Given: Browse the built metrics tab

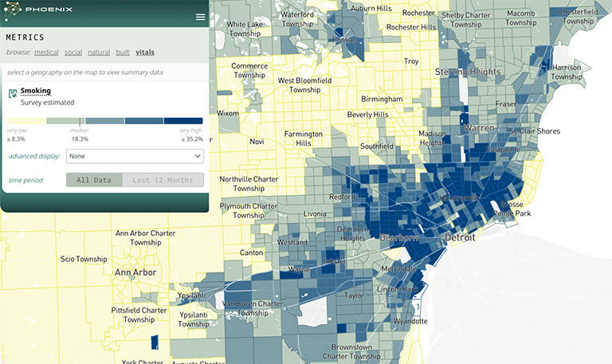Looking at the screenshot, I should coord(123,53).
